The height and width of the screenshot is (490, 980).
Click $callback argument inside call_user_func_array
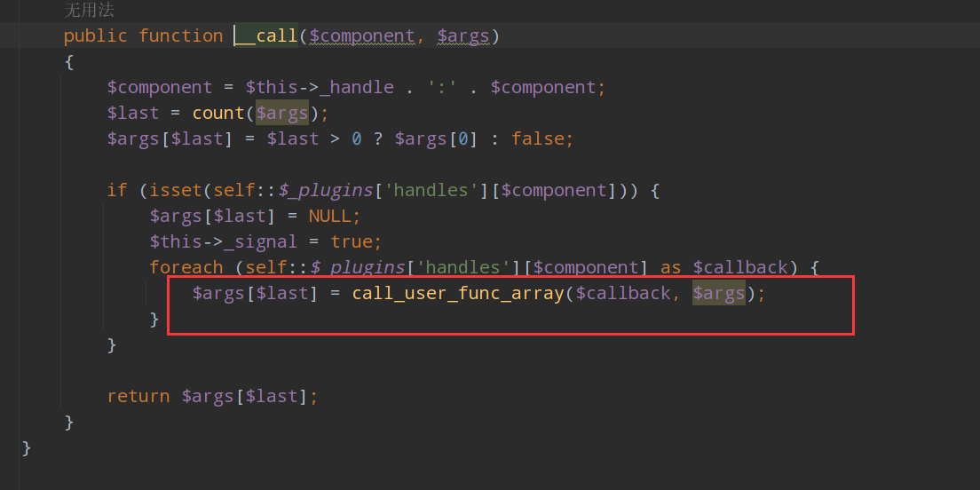(623, 293)
